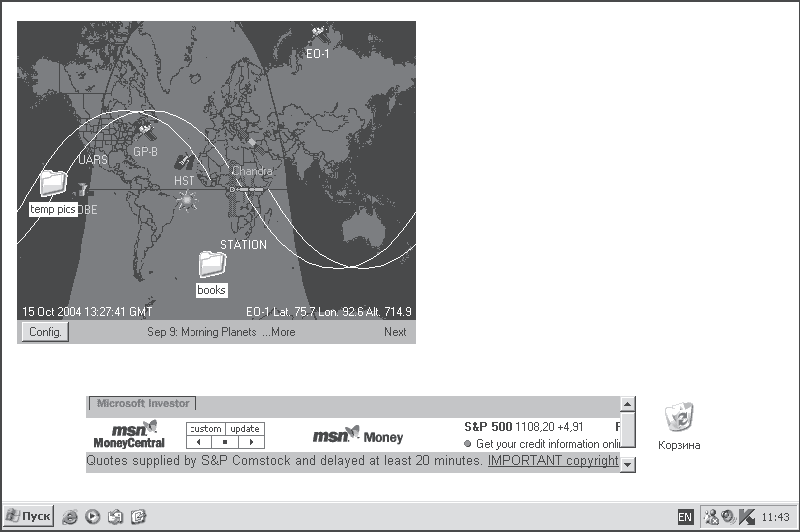Viewport: 800px width, 532px height.
Task: Launch Windows Media Player from quick launch
Action: (x=92, y=517)
